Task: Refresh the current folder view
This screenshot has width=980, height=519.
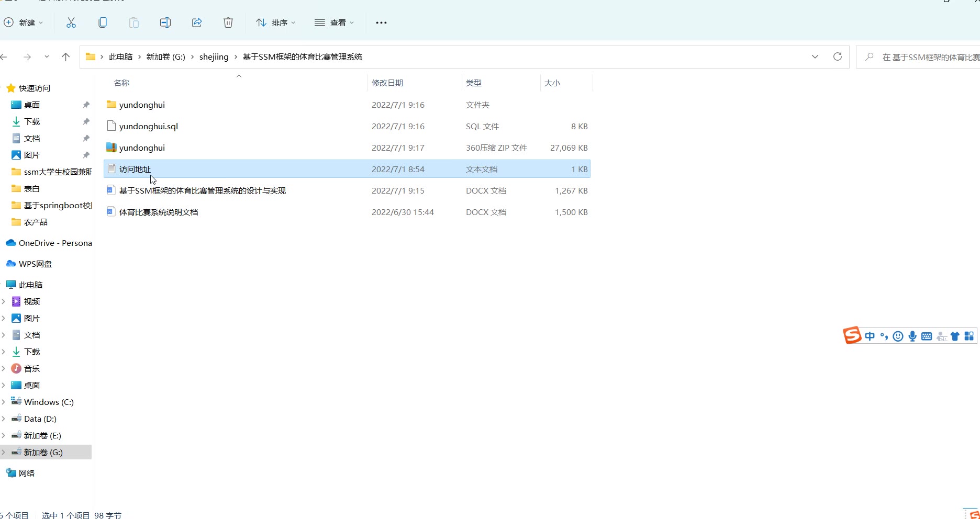Action: (838, 57)
